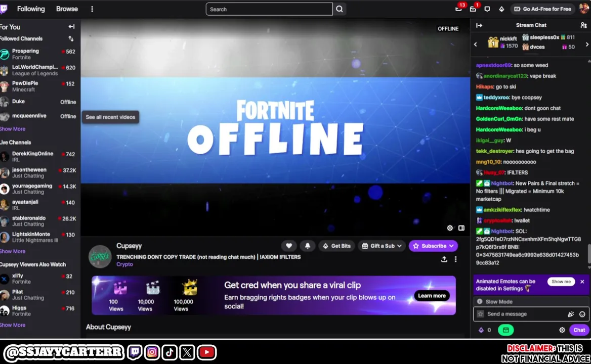
Task: Dismiss the Animated Emotes notice
Action: [582, 282]
